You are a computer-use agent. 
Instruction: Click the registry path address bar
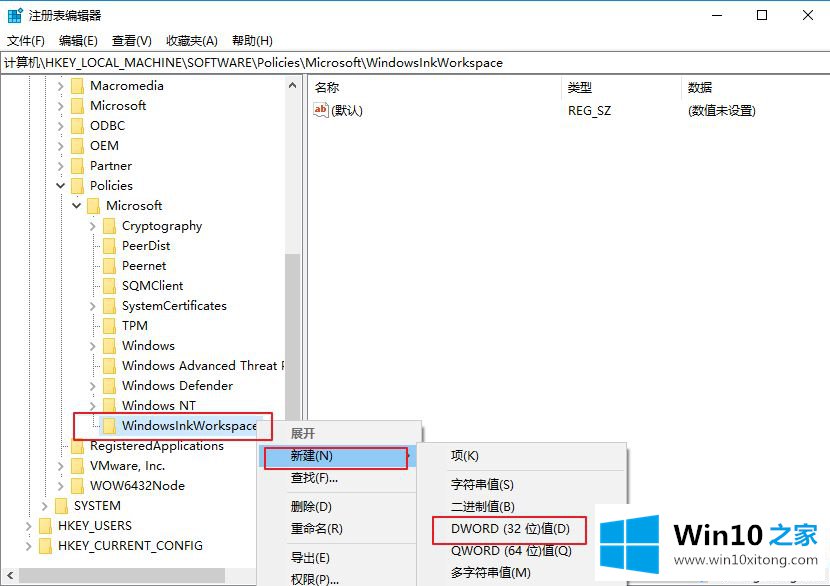click(415, 62)
